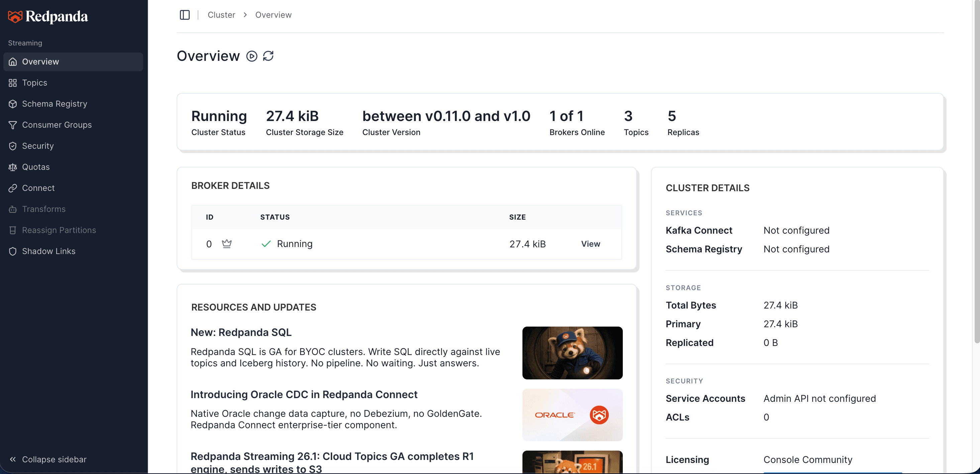Screen dimensions: 980x474
Task: Click the 26.1 release thumbnail image
Action: [x=572, y=462]
